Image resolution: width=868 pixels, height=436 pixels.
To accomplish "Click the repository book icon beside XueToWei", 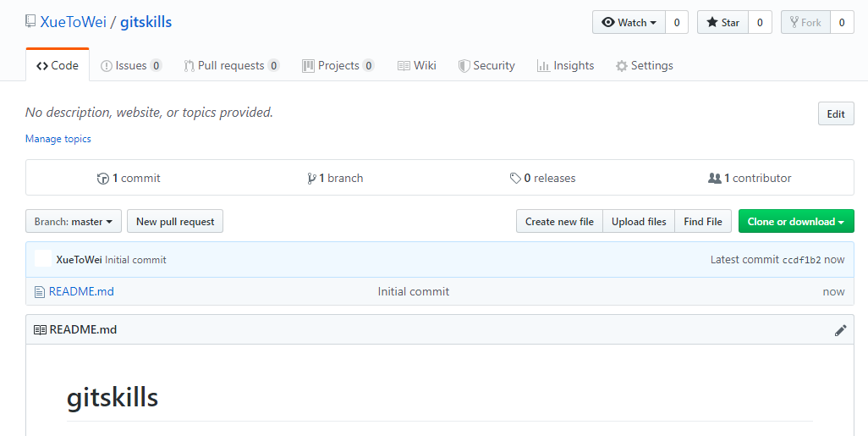I will (x=30, y=22).
